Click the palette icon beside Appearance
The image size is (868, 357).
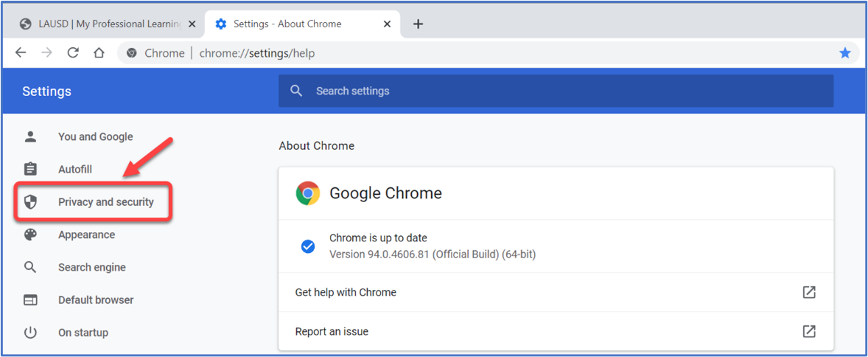30,235
